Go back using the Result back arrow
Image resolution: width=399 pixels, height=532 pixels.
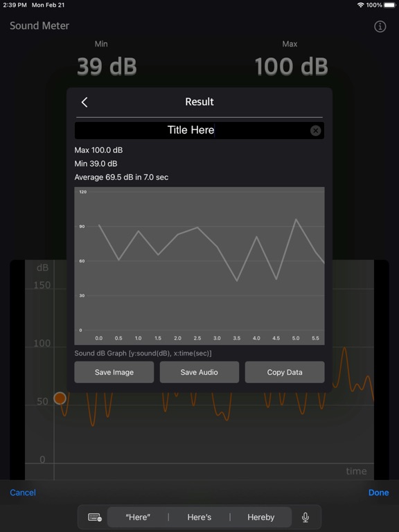[x=85, y=102]
